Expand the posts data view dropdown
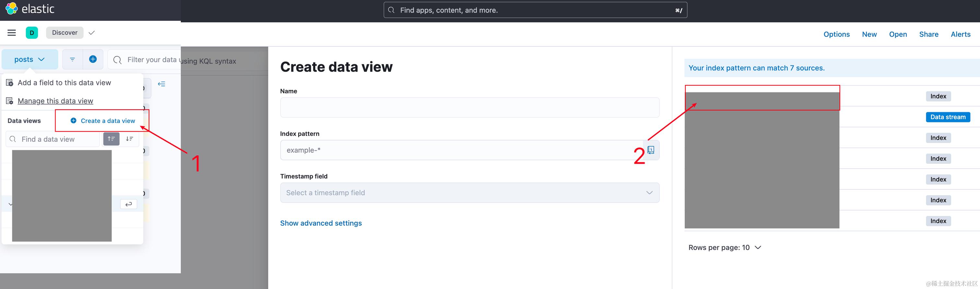 point(30,59)
